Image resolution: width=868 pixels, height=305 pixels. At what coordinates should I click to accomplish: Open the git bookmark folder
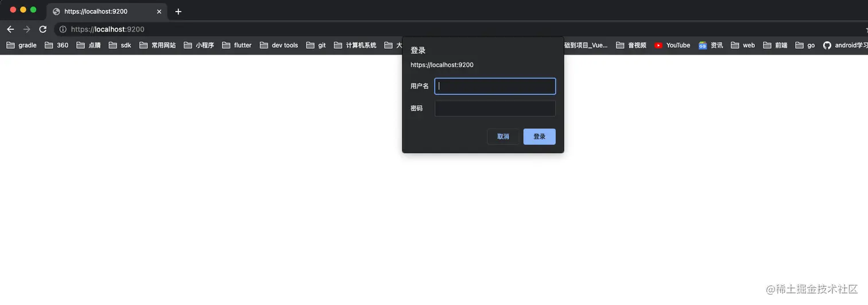pos(316,45)
